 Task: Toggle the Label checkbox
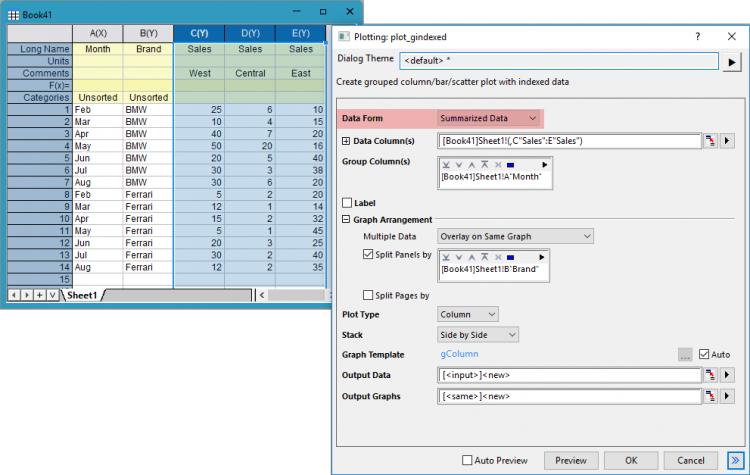click(347, 203)
